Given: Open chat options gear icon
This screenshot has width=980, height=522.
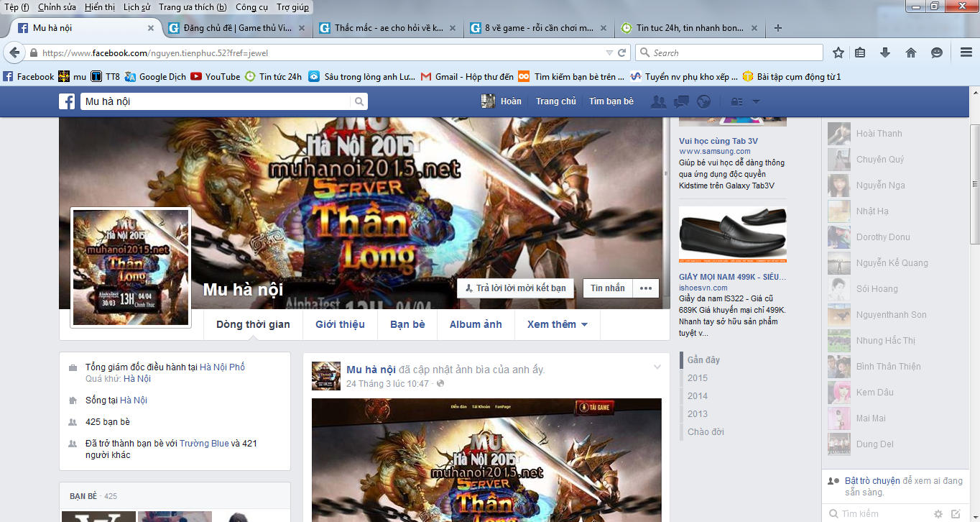Looking at the screenshot, I should [938, 514].
